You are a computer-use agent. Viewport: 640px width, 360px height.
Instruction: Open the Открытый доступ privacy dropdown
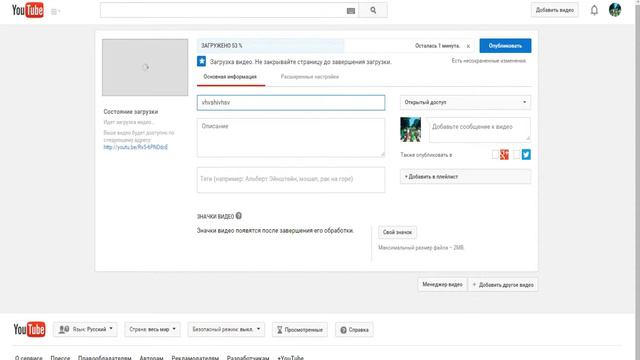(x=465, y=102)
